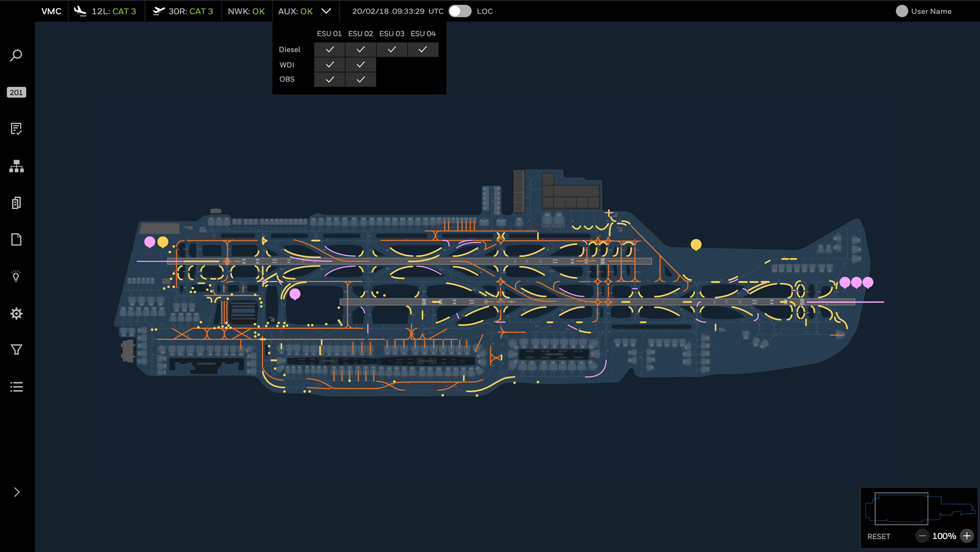Click the ESU 02 column header
This screenshot has width=980, height=552.
360,34
